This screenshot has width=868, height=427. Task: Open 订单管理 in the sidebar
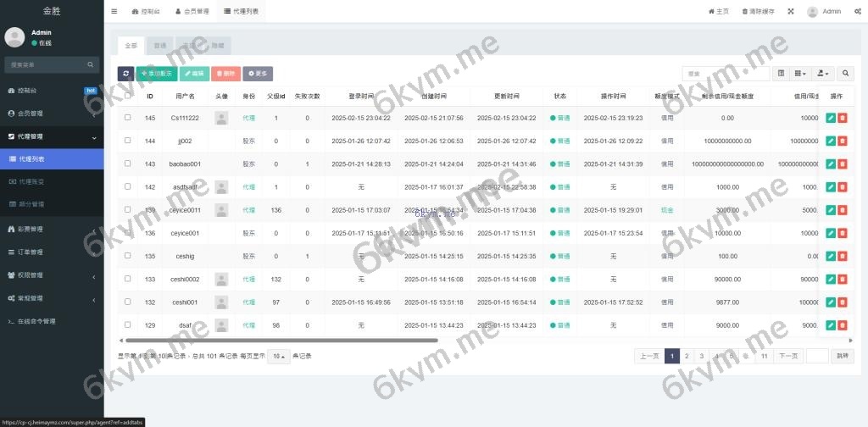click(52, 252)
